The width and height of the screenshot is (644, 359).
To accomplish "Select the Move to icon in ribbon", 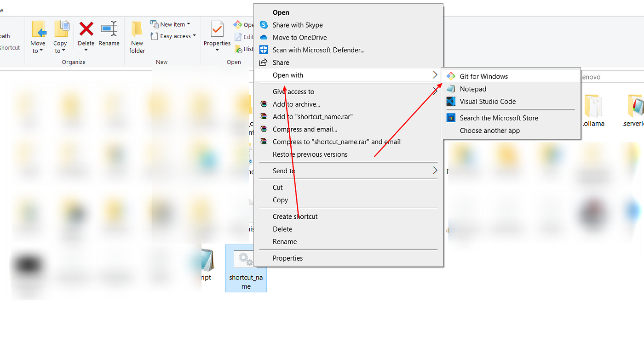I will point(39,37).
